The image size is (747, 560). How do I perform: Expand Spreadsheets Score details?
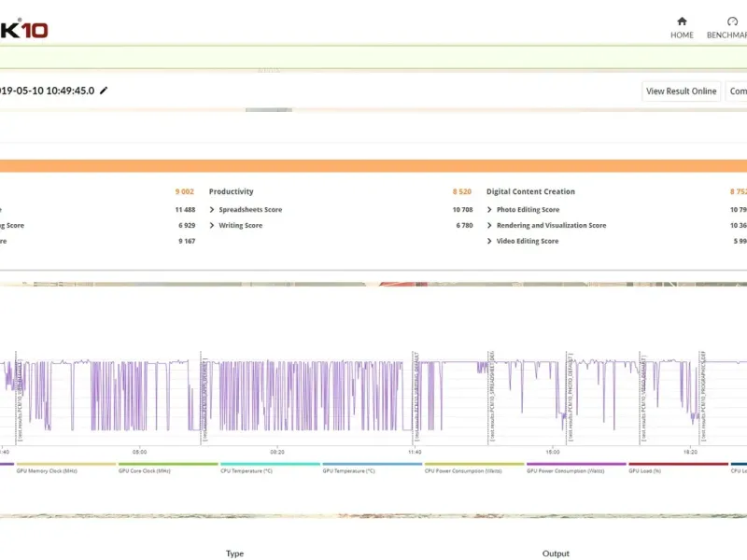click(x=212, y=209)
